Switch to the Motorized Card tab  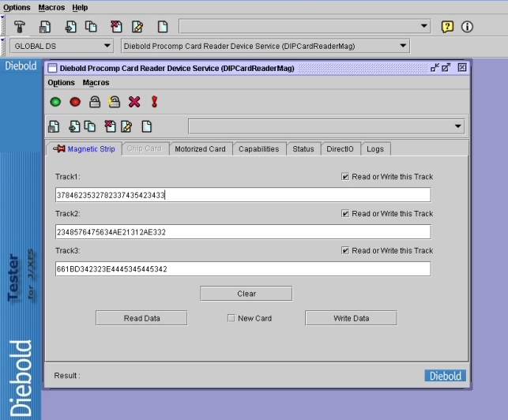pos(200,149)
